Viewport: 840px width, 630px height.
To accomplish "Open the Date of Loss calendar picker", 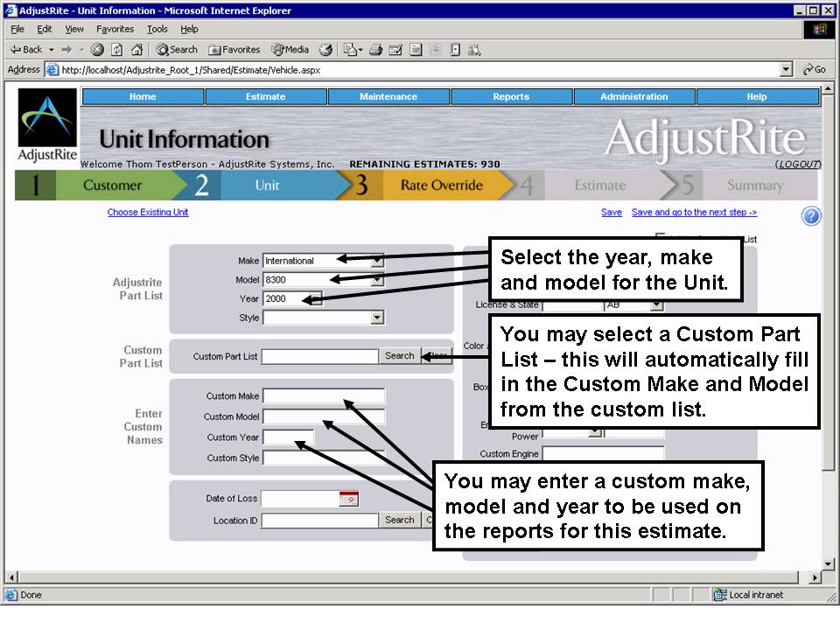I will (349, 499).
